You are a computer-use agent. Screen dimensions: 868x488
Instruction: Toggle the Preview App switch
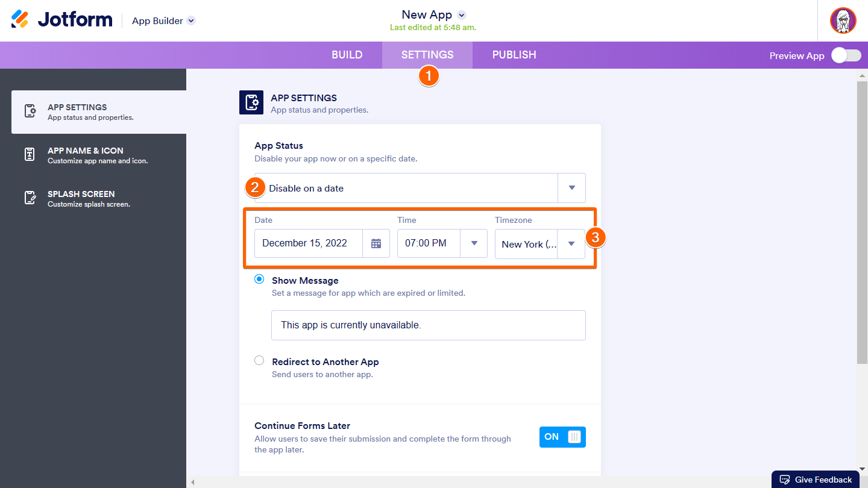click(x=846, y=55)
